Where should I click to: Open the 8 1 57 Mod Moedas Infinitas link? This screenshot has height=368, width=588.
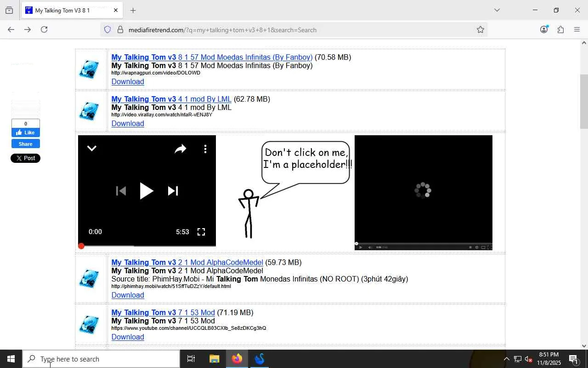[x=212, y=57]
